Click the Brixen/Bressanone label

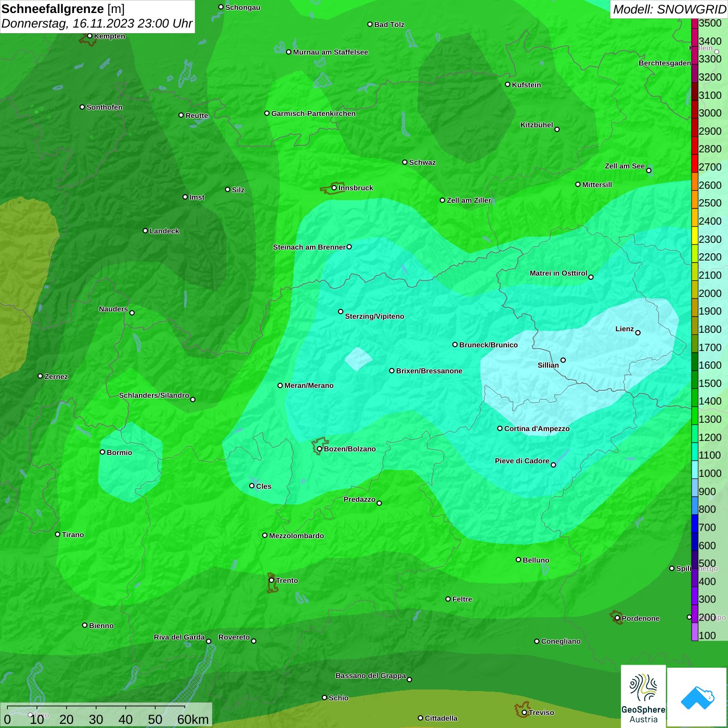(x=429, y=371)
